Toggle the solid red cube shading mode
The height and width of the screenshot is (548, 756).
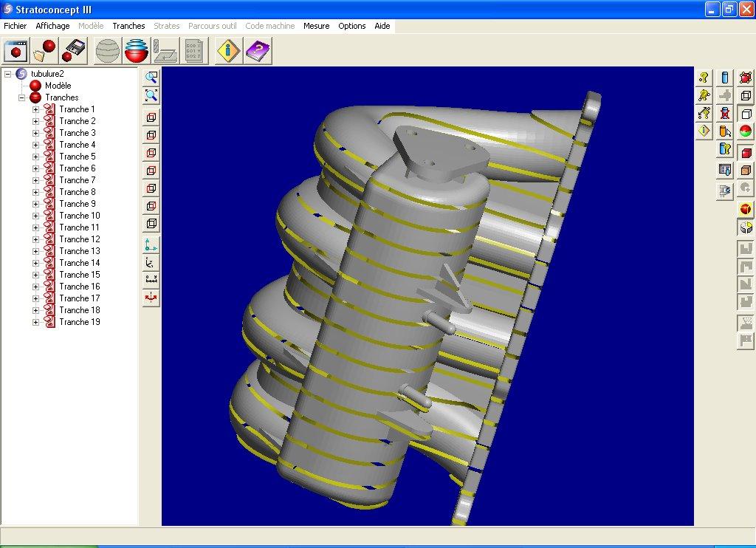coord(746,154)
